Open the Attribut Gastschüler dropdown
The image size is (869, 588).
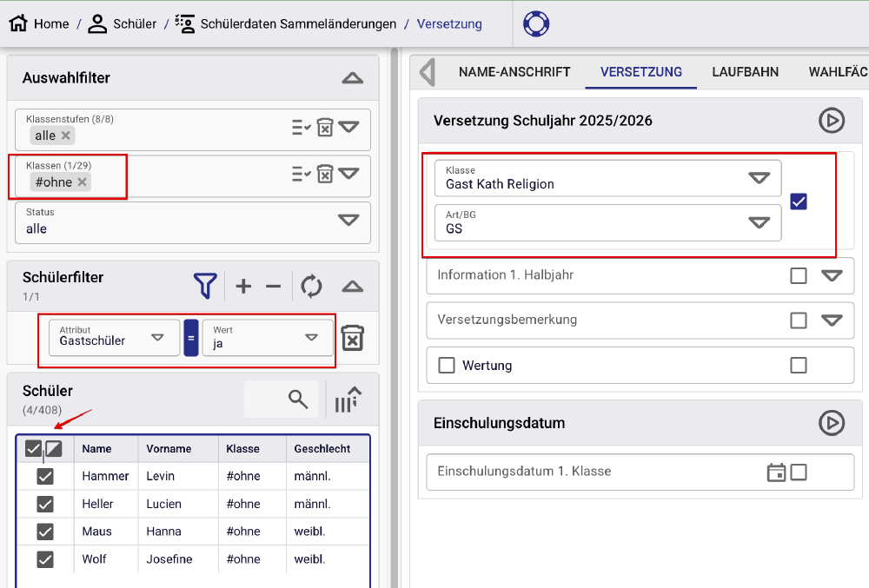pos(158,338)
